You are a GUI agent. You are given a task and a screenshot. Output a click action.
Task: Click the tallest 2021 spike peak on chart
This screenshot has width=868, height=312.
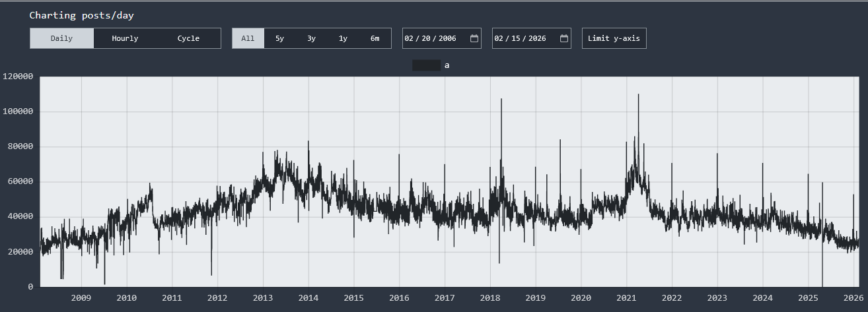pyautogui.click(x=638, y=94)
